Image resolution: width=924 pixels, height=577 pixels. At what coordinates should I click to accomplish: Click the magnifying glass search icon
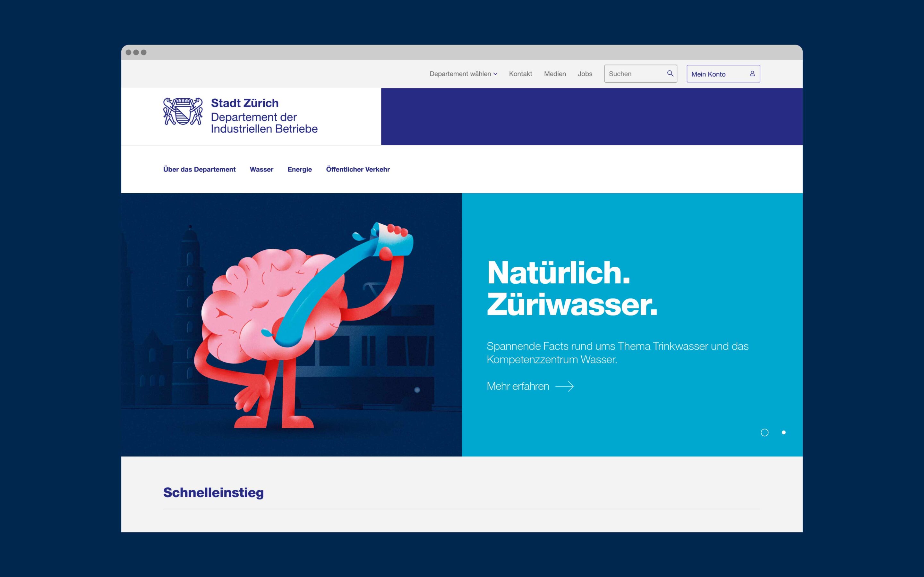[670, 73]
